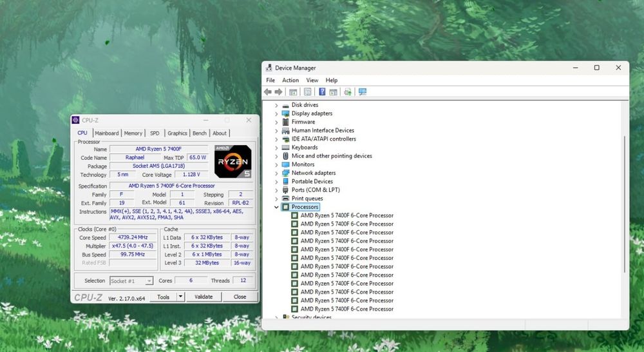The width and height of the screenshot is (644, 352).
Task: Click the Monitors category icon
Action: point(285,164)
